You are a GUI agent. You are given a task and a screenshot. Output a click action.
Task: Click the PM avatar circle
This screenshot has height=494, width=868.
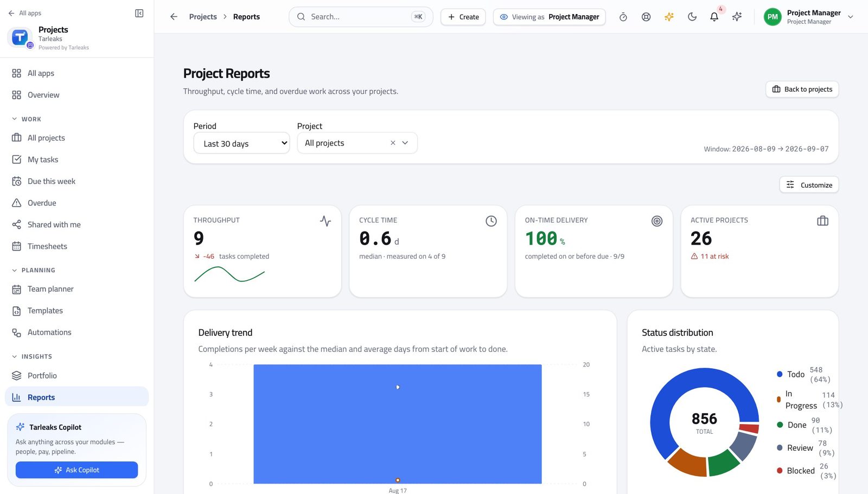[773, 17]
